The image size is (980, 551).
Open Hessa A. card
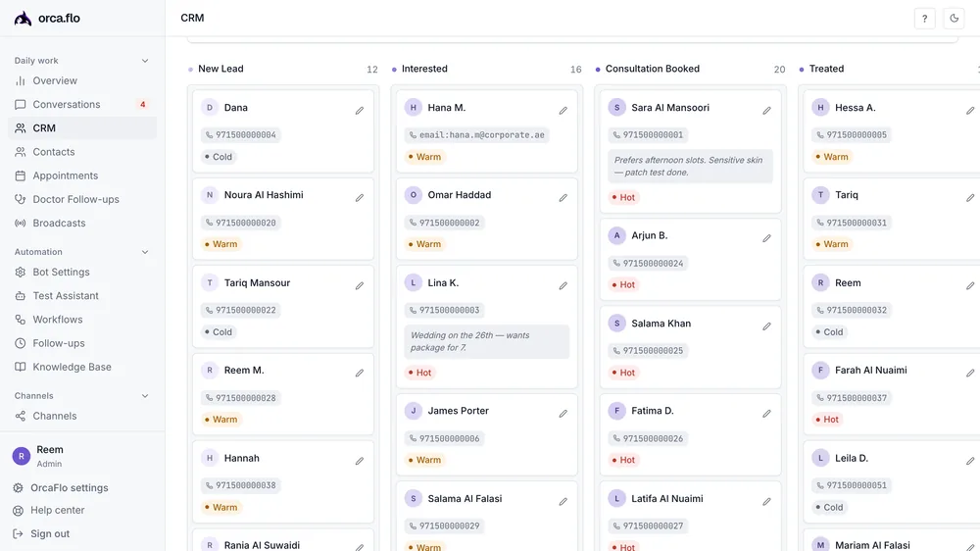[x=891, y=131]
